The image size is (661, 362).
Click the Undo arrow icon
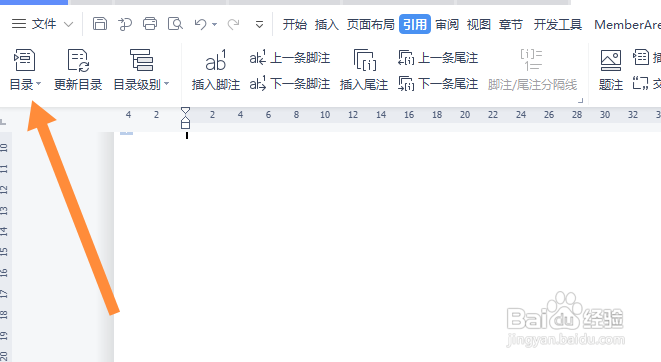tap(201, 24)
